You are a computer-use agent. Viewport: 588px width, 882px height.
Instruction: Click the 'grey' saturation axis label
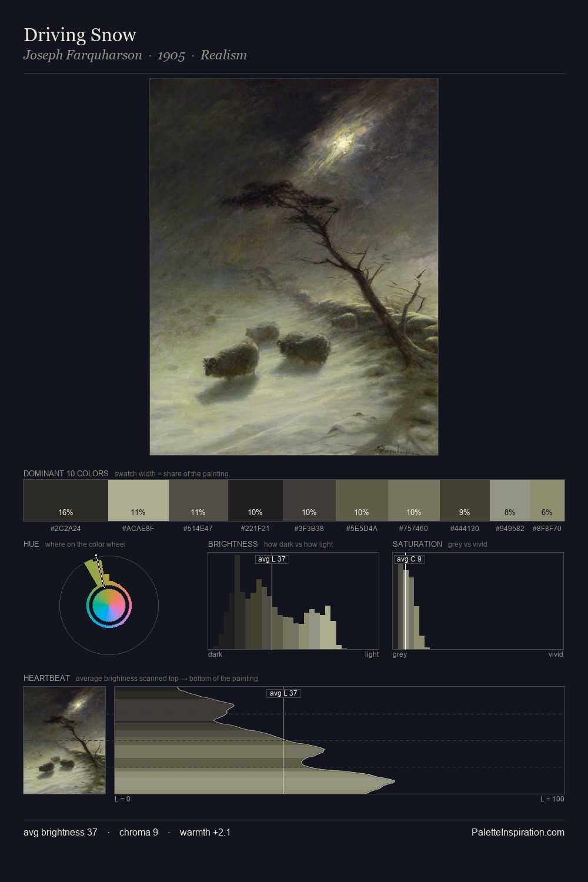coord(400,654)
